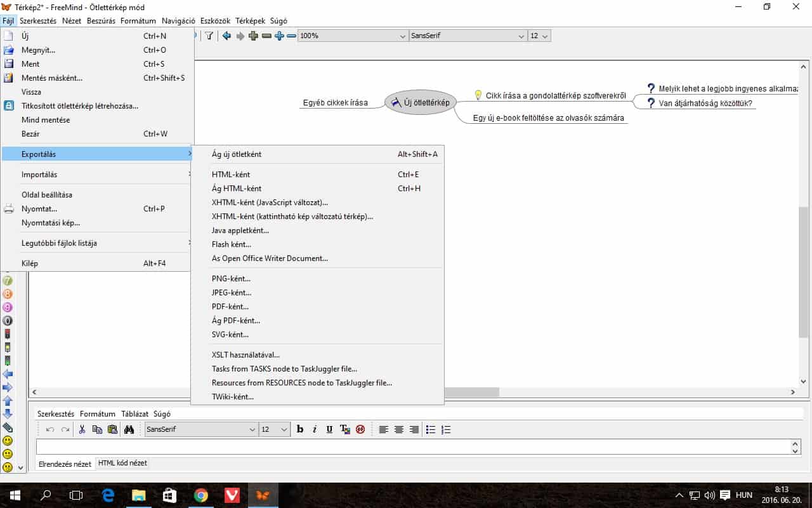Add the pencil icon from the icon bar

pyautogui.click(x=8, y=427)
